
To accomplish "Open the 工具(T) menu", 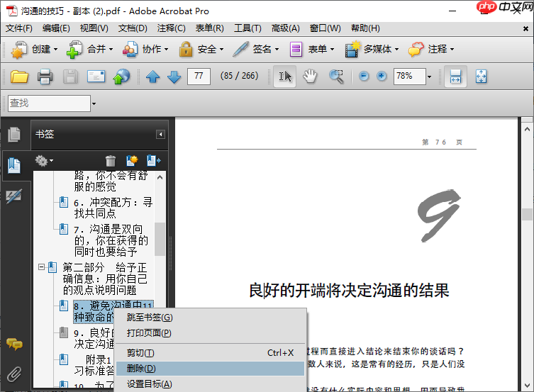I will (x=247, y=28).
